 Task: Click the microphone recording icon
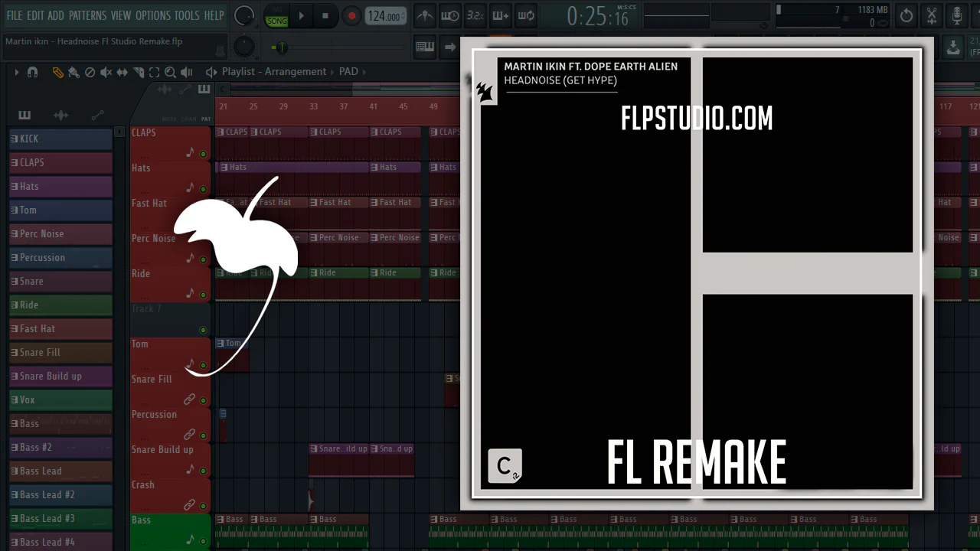pos(956,15)
